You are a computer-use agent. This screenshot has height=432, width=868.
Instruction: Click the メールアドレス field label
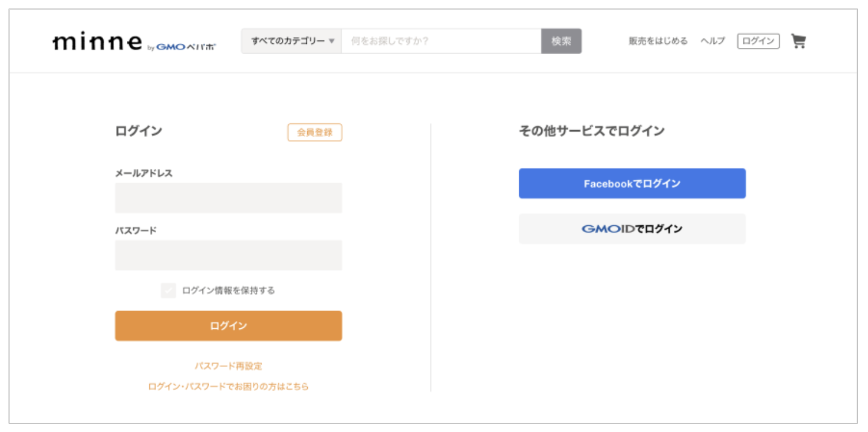[144, 173]
